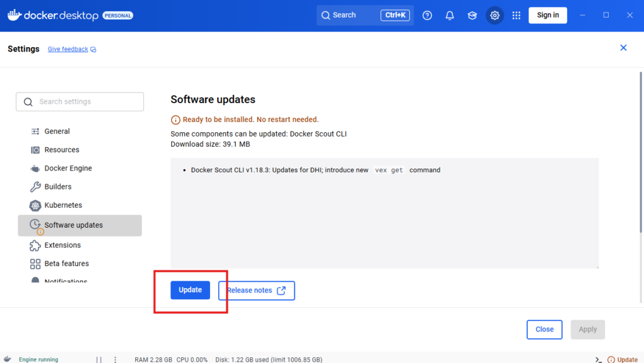Viewport: 644px width, 363px height.
Task: Open the notifications bell in the header
Action: point(450,15)
